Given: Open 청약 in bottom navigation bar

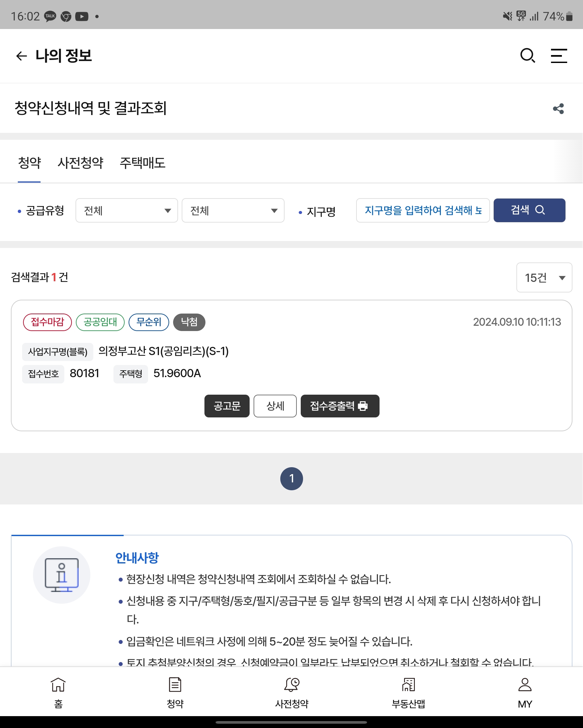Looking at the screenshot, I should pyautogui.click(x=175, y=692).
